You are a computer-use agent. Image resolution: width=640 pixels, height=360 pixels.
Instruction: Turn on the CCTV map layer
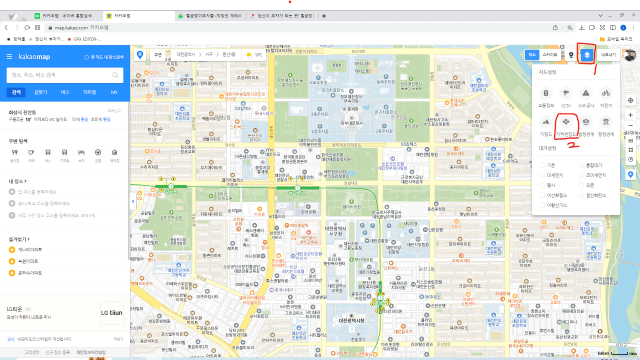pyautogui.click(x=566, y=98)
